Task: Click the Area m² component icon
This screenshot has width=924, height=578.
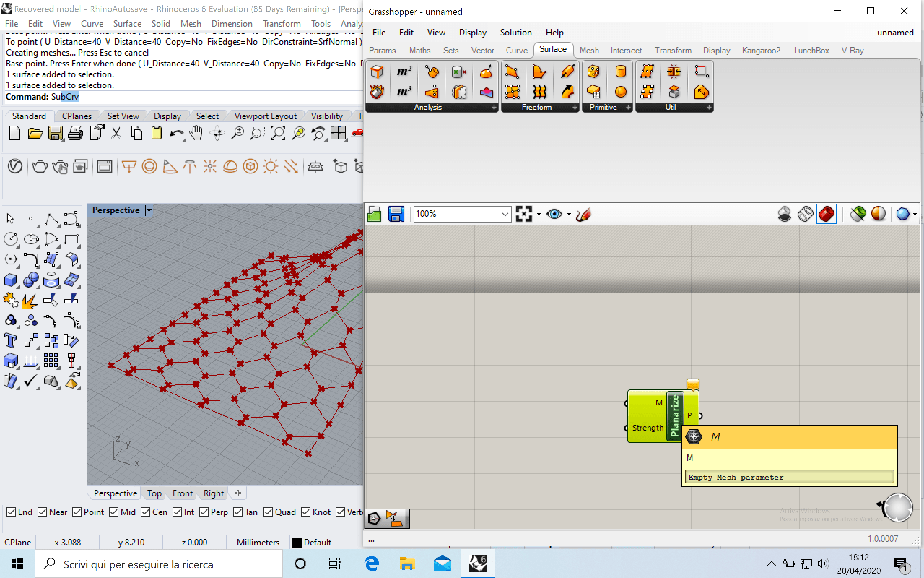Action: coord(404,72)
